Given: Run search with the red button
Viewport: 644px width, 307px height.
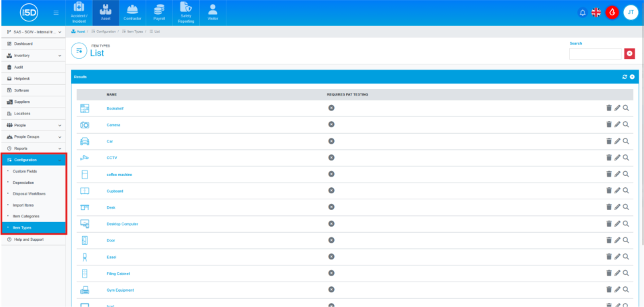Looking at the screenshot, I should click(x=629, y=54).
